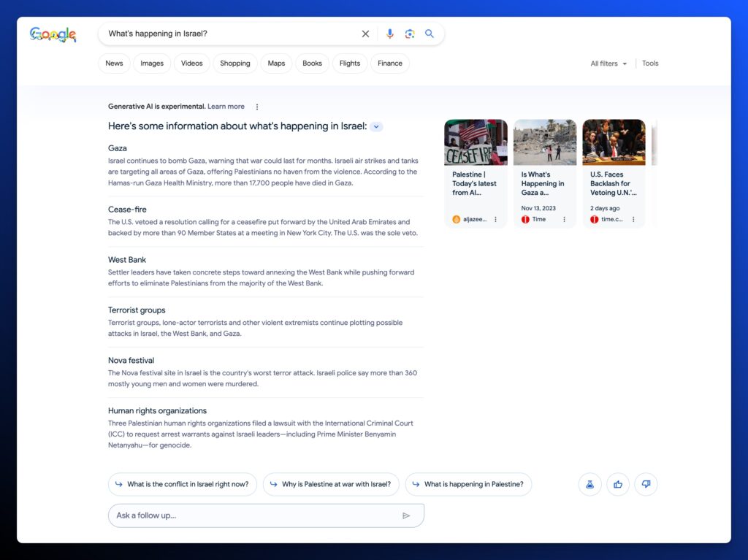Open more options on the Time card
Screen dimensions: 748x560
(x=564, y=219)
